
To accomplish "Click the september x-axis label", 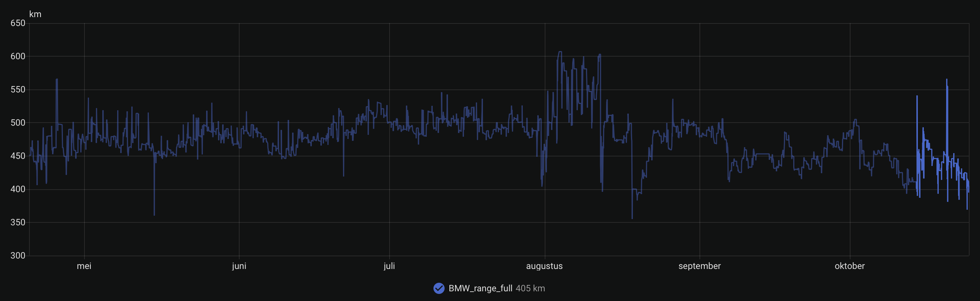I will pyautogui.click(x=699, y=266).
